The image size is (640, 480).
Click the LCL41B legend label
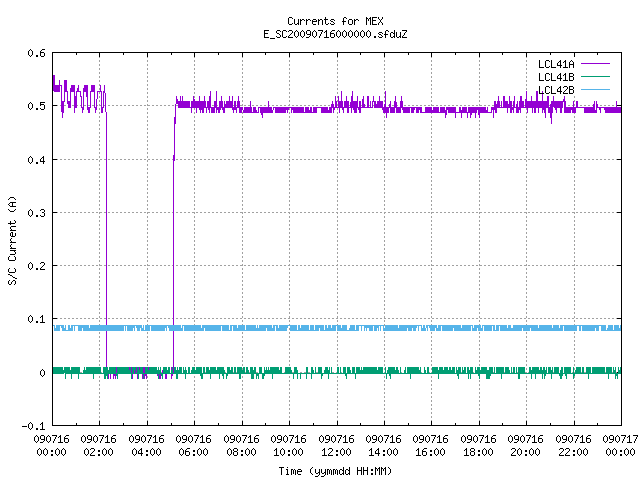coord(556,77)
